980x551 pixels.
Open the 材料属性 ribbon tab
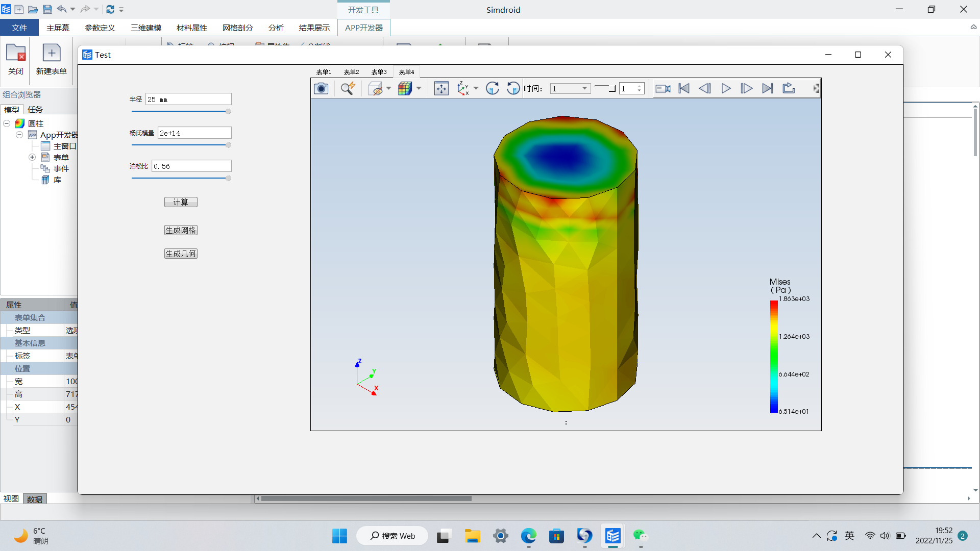[x=192, y=28]
